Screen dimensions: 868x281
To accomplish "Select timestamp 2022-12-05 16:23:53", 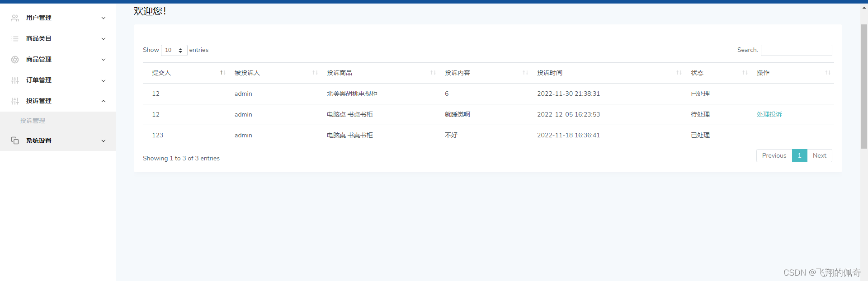I will pyautogui.click(x=568, y=114).
